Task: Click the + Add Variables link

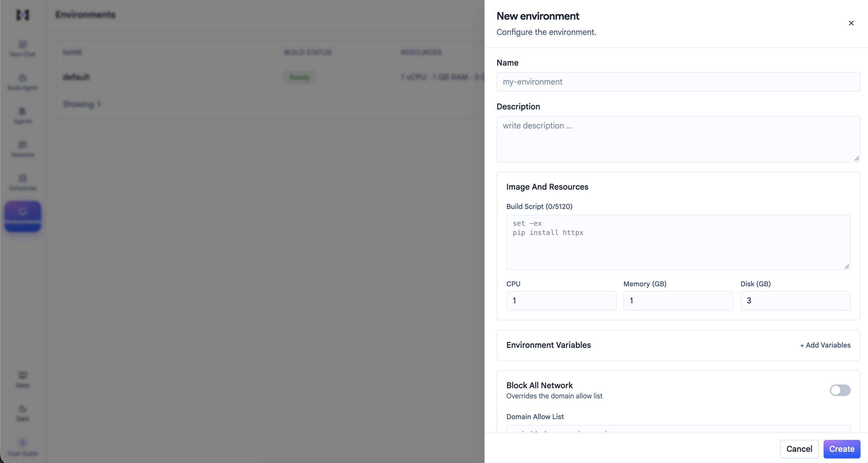Action: (825, 345)
